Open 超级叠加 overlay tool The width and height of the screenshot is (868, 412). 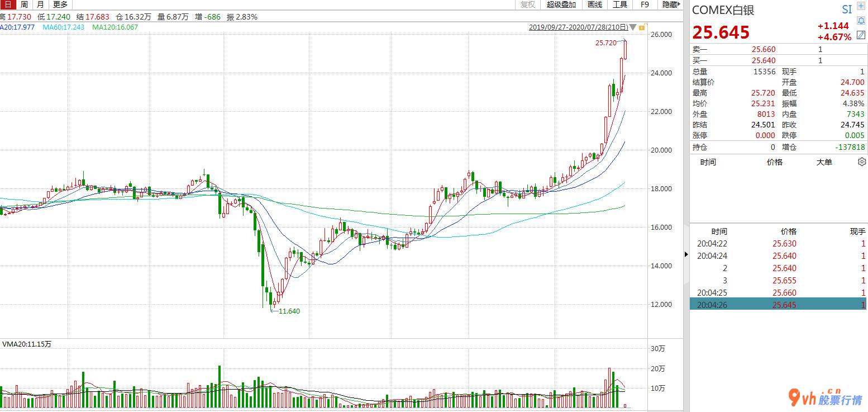point(561,4)
